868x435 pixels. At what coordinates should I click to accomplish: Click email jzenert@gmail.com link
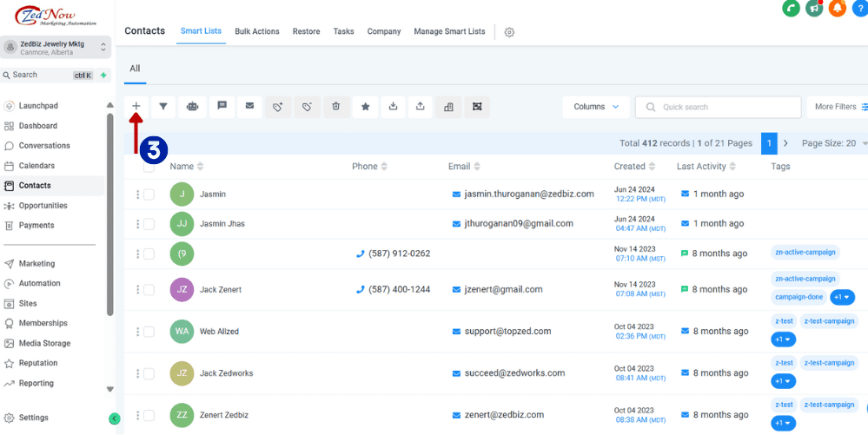(502, 290)
